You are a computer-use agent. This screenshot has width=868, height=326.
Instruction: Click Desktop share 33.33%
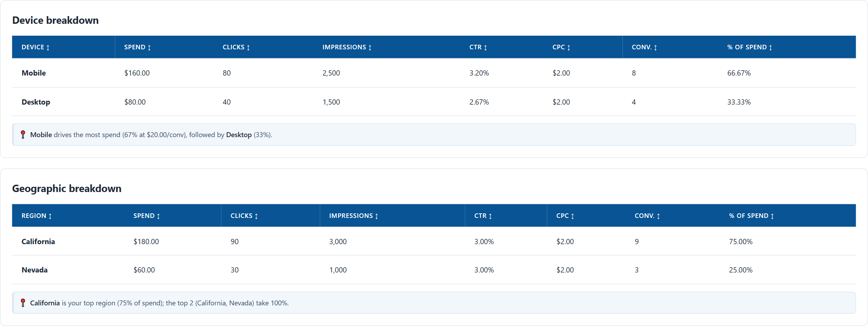pyautogui.click(x=739, y=102)
